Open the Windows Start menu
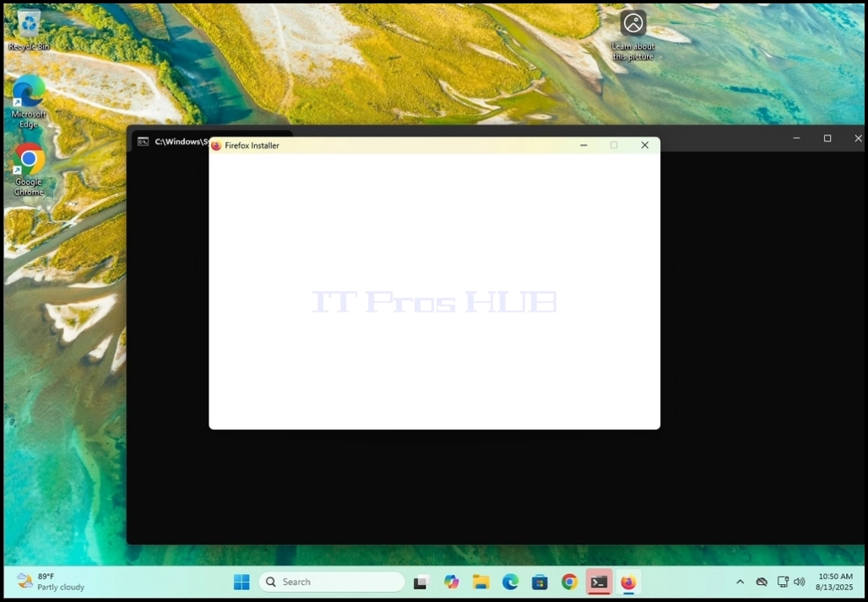The width and height of the screenshot is (868, 602). (241, 582)
